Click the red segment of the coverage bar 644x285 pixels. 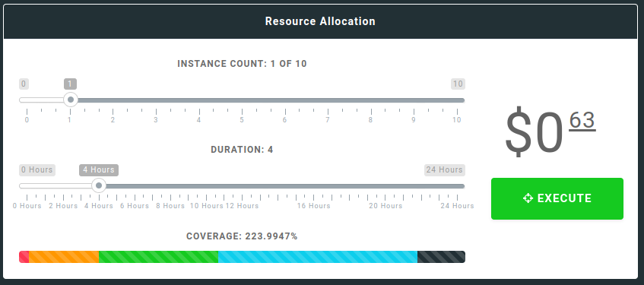(24, 257)
